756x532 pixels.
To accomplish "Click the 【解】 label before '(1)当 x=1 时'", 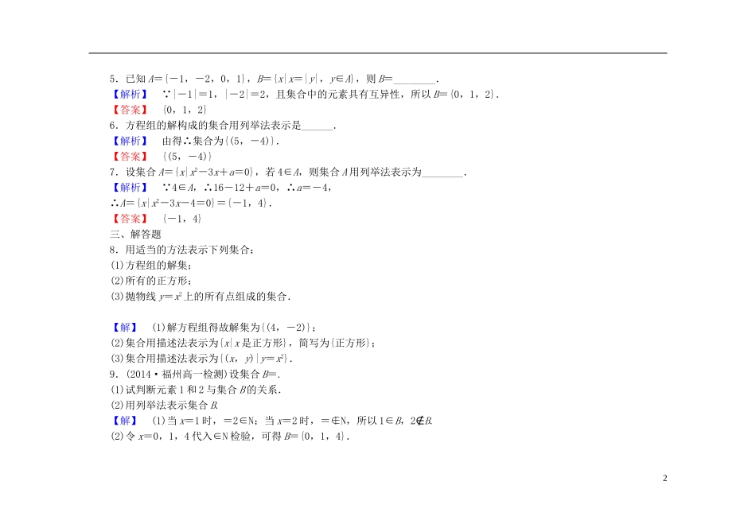I will tap(125, 421).
